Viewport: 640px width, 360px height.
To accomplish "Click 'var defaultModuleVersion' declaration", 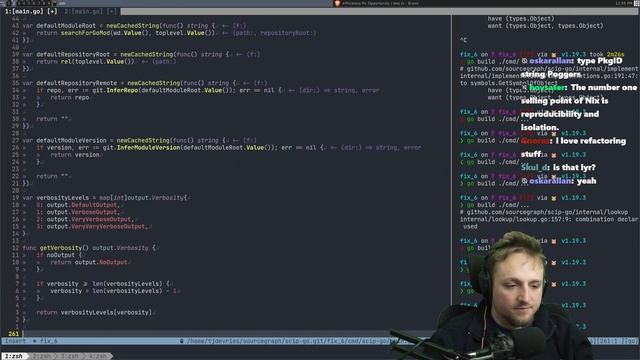I will (64, 140).
